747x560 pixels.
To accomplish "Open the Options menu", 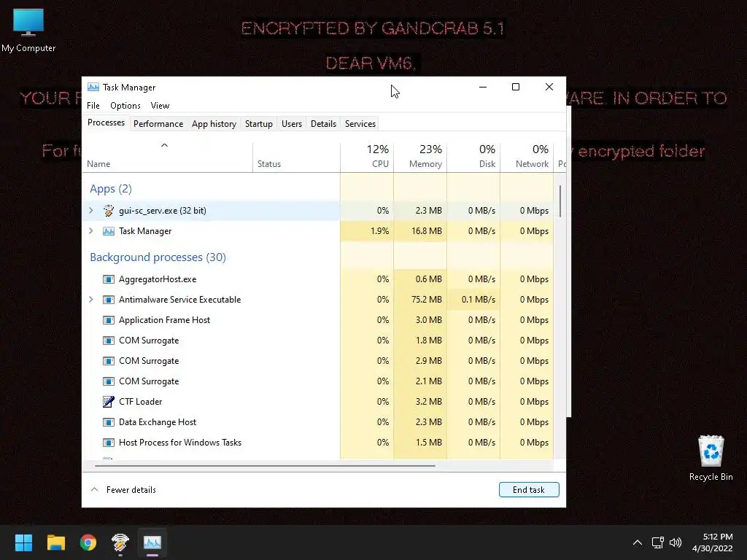I will pyautogui.click(x=125, y=106).
